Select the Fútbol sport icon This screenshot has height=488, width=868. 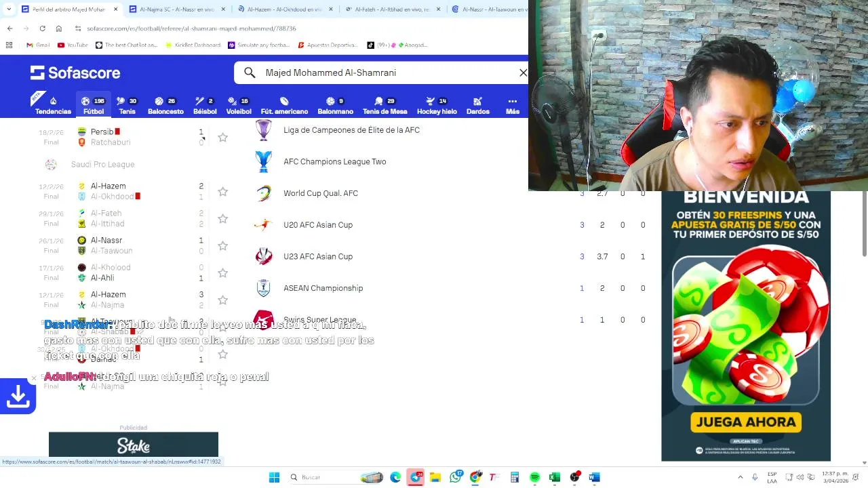click(94, 106)
